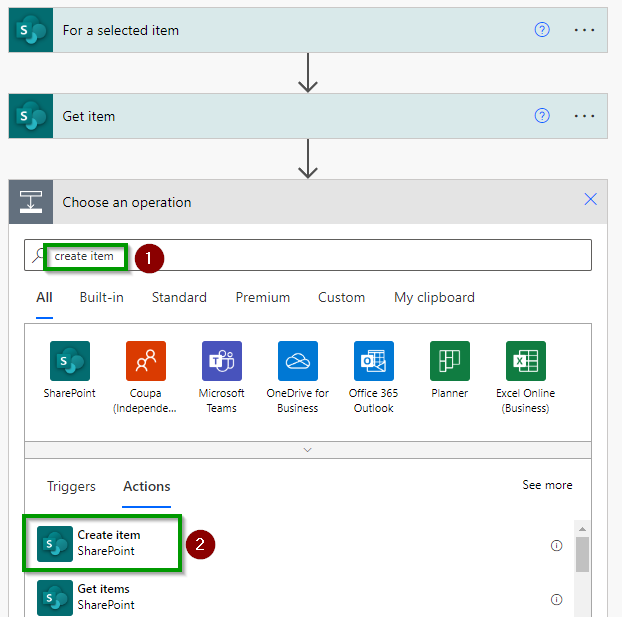The image size is (622, 617).
Task: Click the SharePoint icon on 'For a selected item' step
Action: pos(31,30)
